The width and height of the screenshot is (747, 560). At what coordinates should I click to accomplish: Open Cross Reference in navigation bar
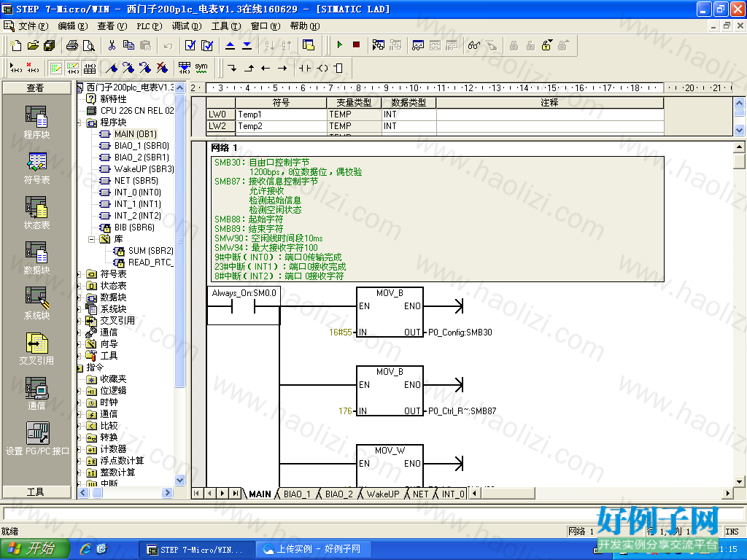[36, 349]
